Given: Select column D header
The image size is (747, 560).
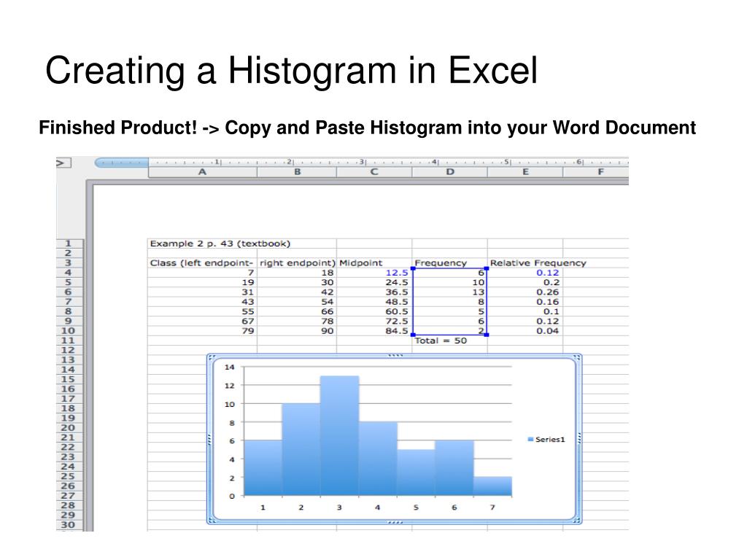Looking at the screenshot, I should (x=449, y=172).
